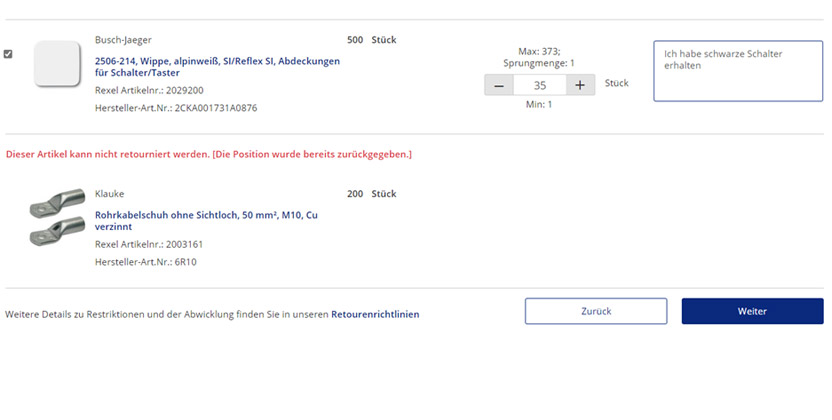Click the quantity field showing 35
Screen dimensions: 832x420
click(x=539, y=85)
